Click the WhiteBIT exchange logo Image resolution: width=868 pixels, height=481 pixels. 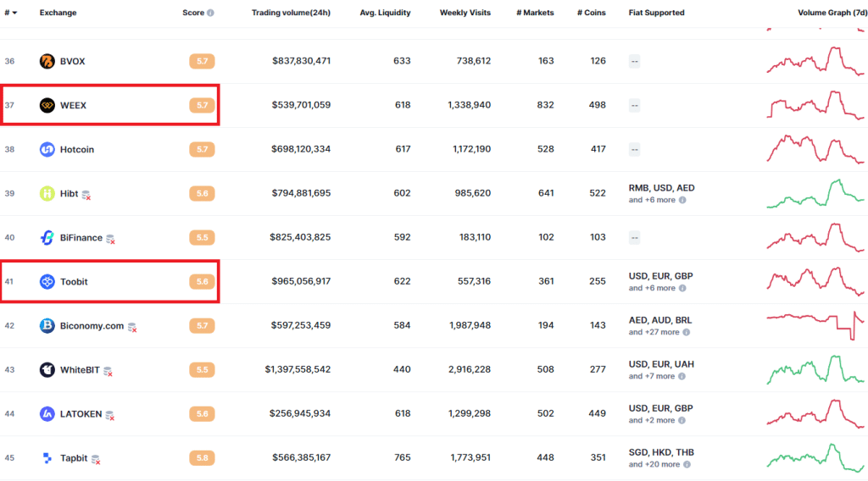tap(47, 369)
